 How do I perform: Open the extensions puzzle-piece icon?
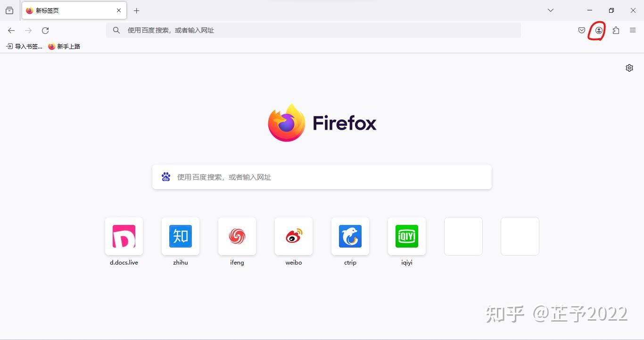[615, 30]
